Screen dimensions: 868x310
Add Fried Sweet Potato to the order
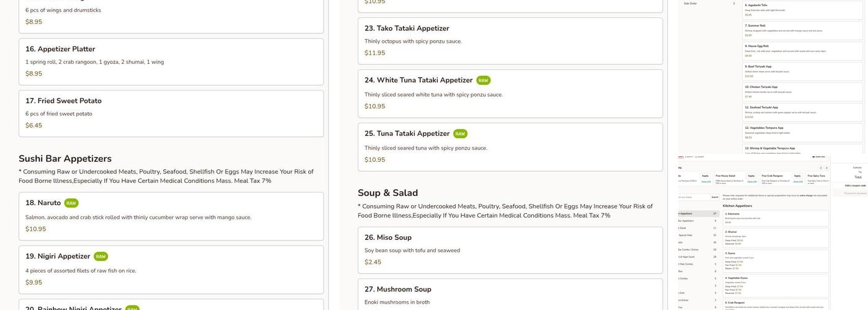pos(171,113)
